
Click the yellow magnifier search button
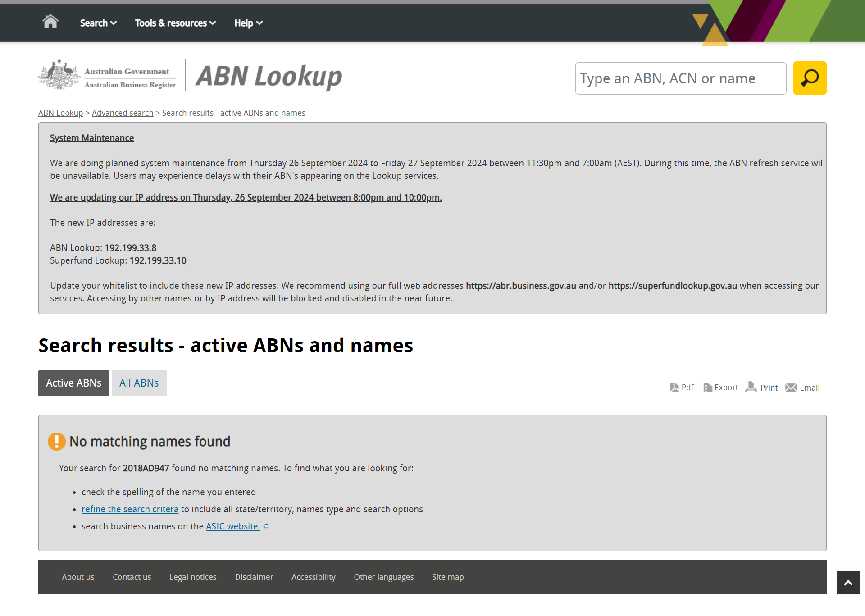pos(810,78)
